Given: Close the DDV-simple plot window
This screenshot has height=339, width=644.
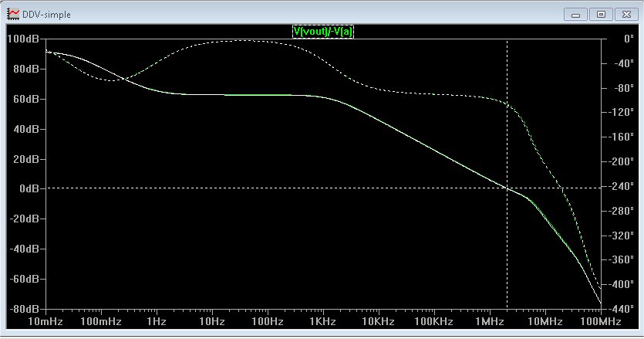Looking at the screenshot, I should point(626,15).
